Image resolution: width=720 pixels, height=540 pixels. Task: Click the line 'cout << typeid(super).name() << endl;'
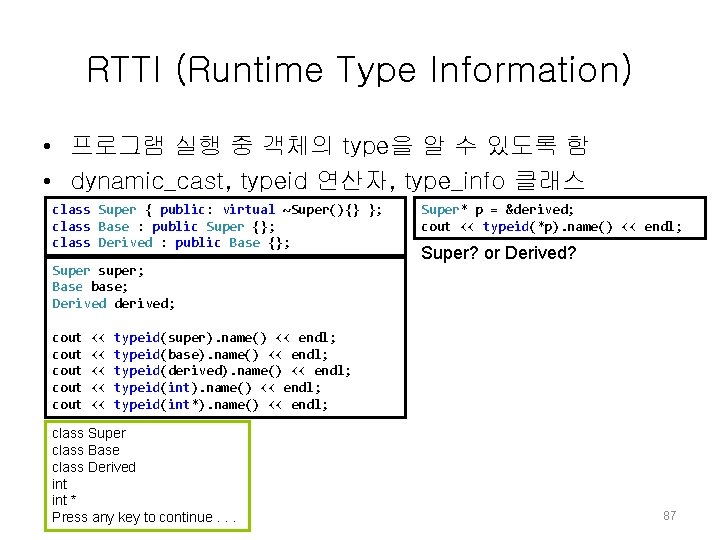click(194, 338)
